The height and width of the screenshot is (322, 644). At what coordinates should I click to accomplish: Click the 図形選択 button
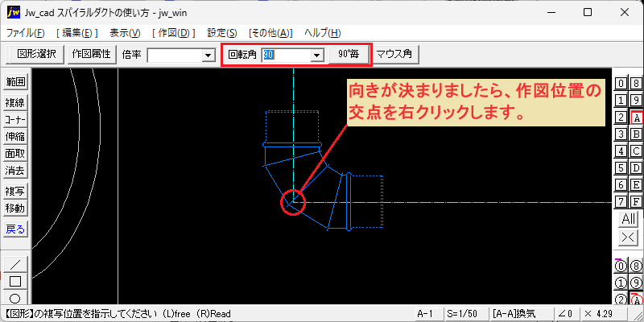(x=36, y=54)
